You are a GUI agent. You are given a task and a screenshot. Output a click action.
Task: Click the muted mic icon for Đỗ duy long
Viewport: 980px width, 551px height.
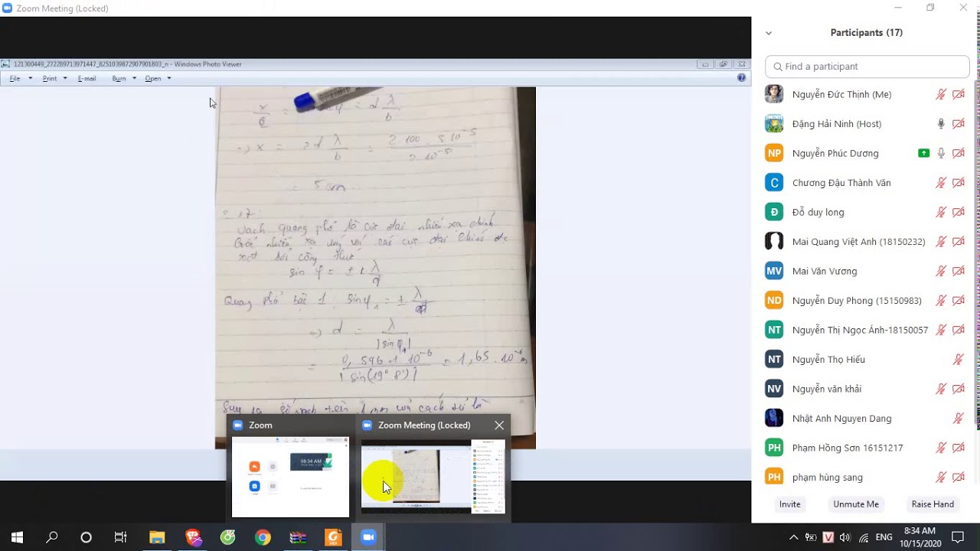(x=941, y=212)
